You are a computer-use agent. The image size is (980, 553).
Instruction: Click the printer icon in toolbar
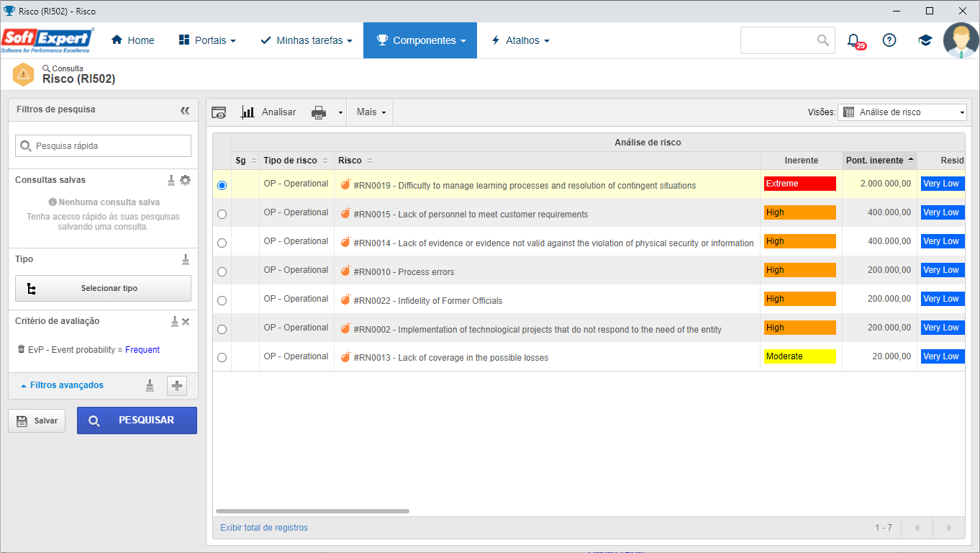[x=319, y=112]
